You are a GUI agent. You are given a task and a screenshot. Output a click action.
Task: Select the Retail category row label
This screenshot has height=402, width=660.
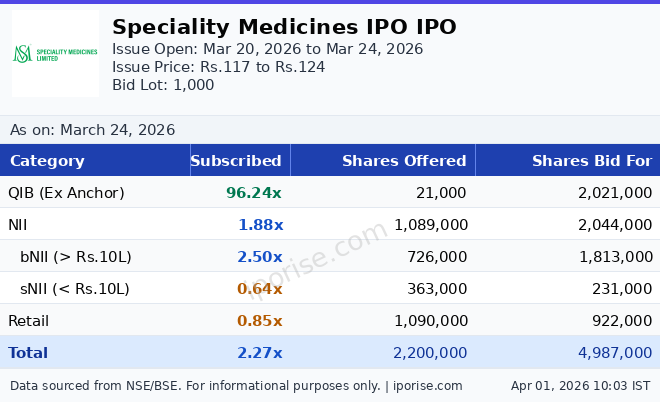coord(28,321)
